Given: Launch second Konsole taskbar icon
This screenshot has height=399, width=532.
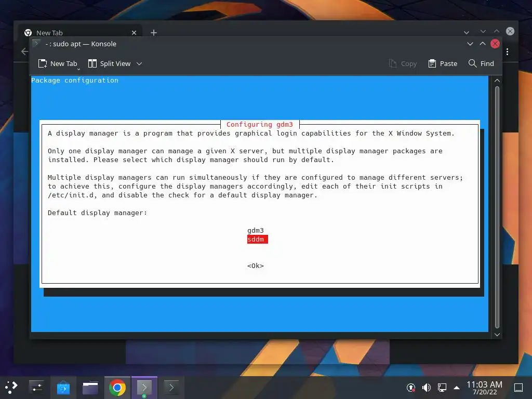Looking at the screenshot, I should [171, 388].
